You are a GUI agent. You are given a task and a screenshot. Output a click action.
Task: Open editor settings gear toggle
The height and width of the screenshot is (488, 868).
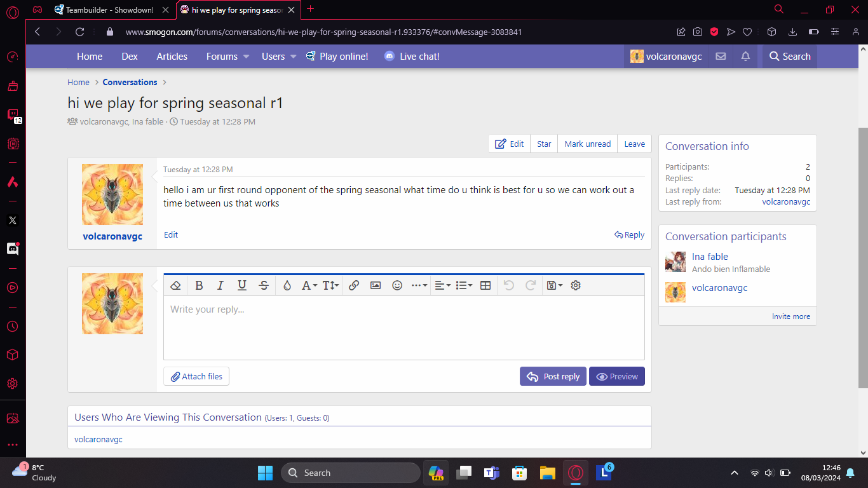576,286
